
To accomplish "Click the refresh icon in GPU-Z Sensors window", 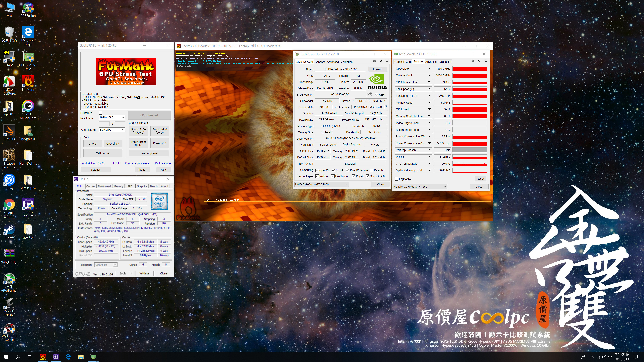I will click(x=479, y=61).
